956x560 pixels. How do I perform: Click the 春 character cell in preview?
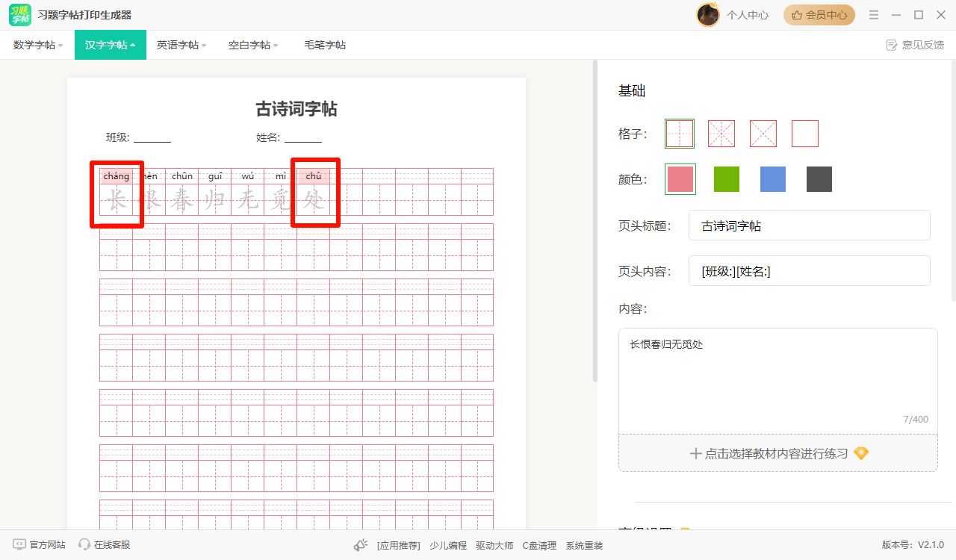(x=181, y=200)
